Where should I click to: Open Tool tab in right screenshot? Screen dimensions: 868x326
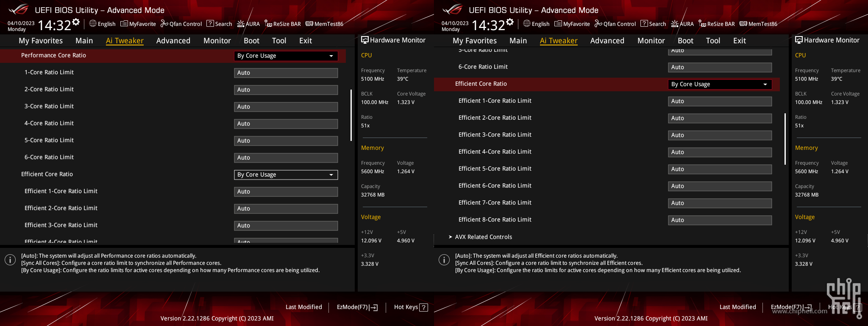click(713, 41)
